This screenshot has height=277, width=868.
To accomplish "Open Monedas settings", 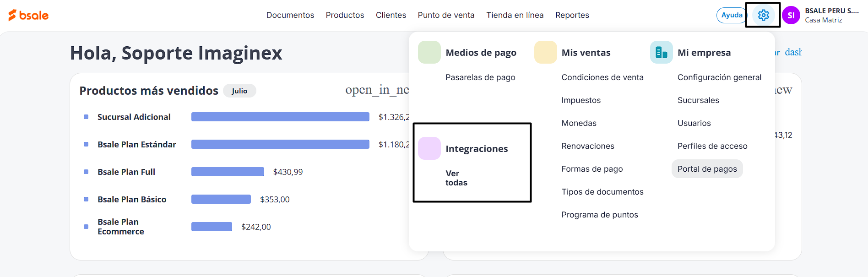I will click(x=579, y=123).
